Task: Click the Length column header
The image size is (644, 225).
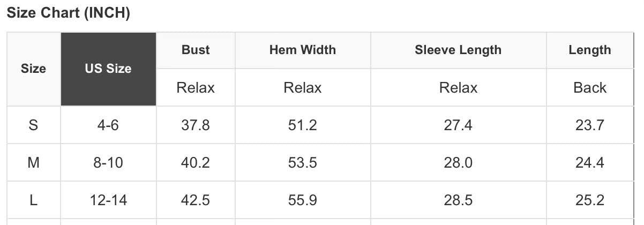Action: 589,50
